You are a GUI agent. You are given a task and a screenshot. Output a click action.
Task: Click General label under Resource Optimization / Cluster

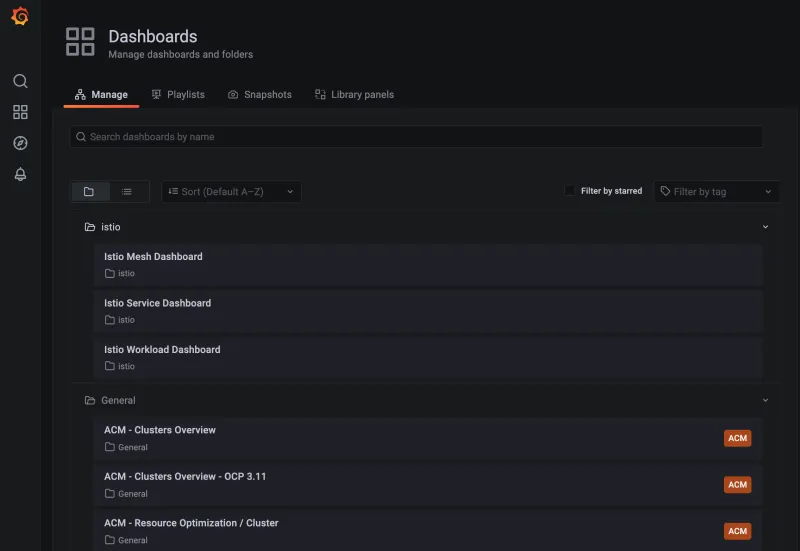coord(133,540)
